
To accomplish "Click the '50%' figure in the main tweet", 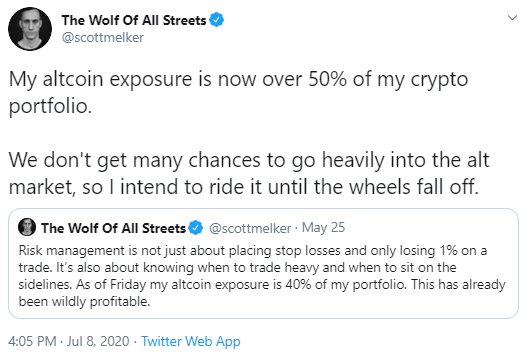I will pyautogui.click(x=328, y=79).
